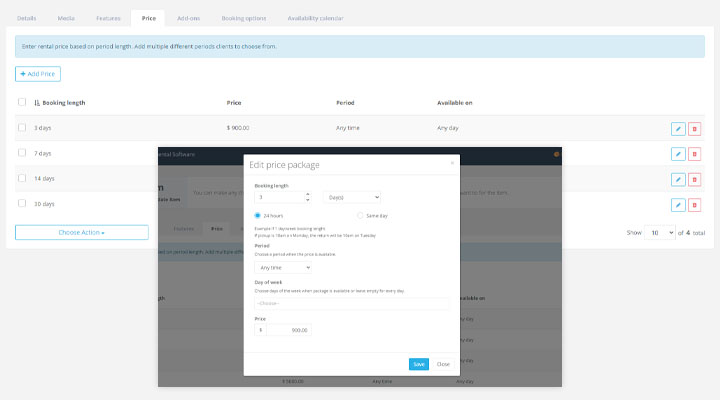The height and width of the screenshot is (400, 720).
Task: Check the 30 days row checkbox
Action: 22,203
